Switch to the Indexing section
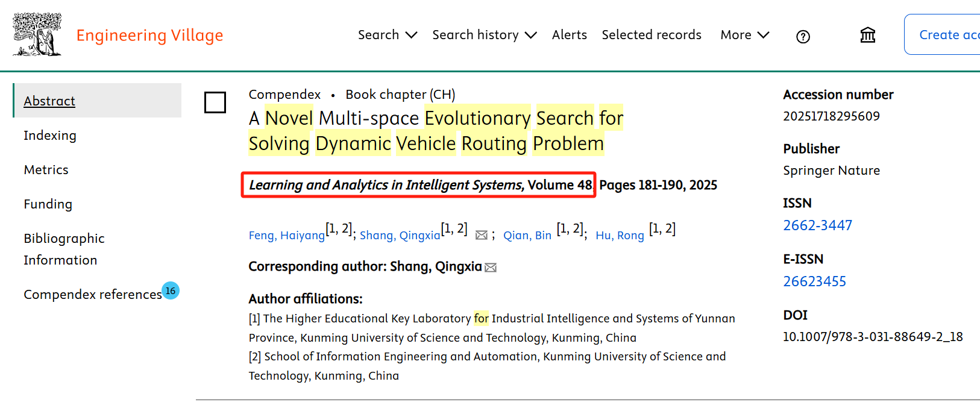Screen dimensions: 980x414 pos(50,136)
